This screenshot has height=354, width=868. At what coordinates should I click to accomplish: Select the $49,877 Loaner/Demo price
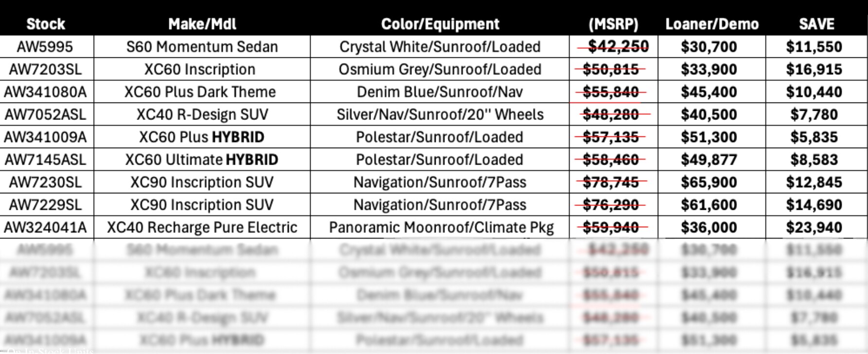tap(709, 160)
